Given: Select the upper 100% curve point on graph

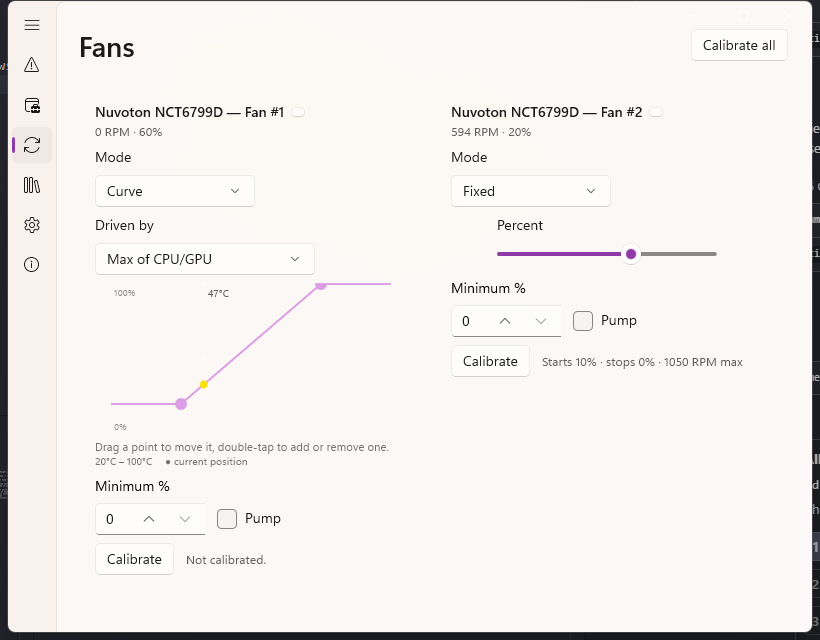Looking at the screenshot, I should pyautogui.click(x=321, y=284).
